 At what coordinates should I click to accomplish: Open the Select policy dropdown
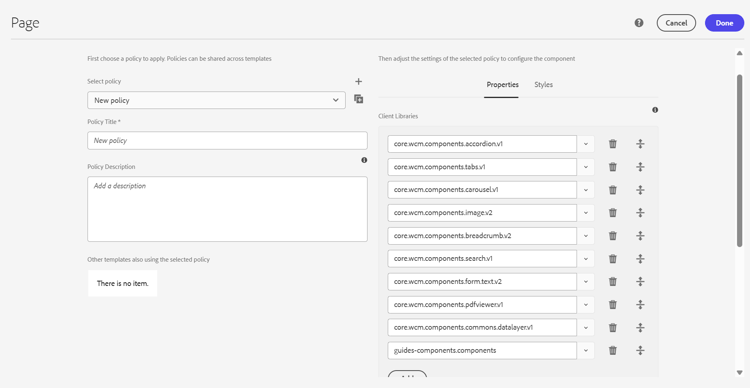tap(216, 100)
